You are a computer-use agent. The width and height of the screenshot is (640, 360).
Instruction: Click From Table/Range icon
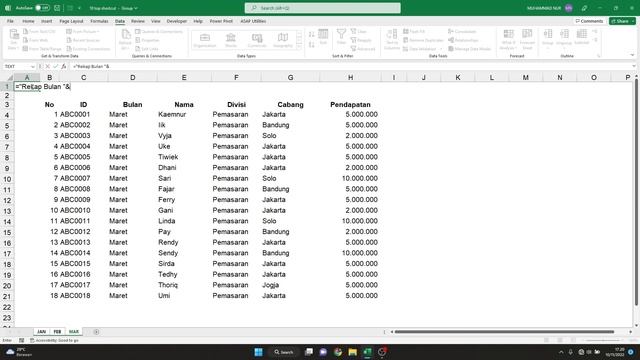point(25,49)
